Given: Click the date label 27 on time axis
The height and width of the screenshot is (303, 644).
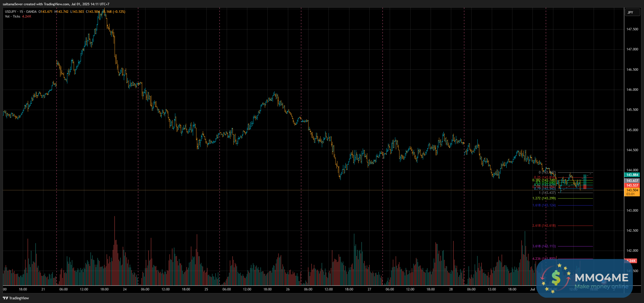Looking at the screenshot, I should [x=369, y=289].
